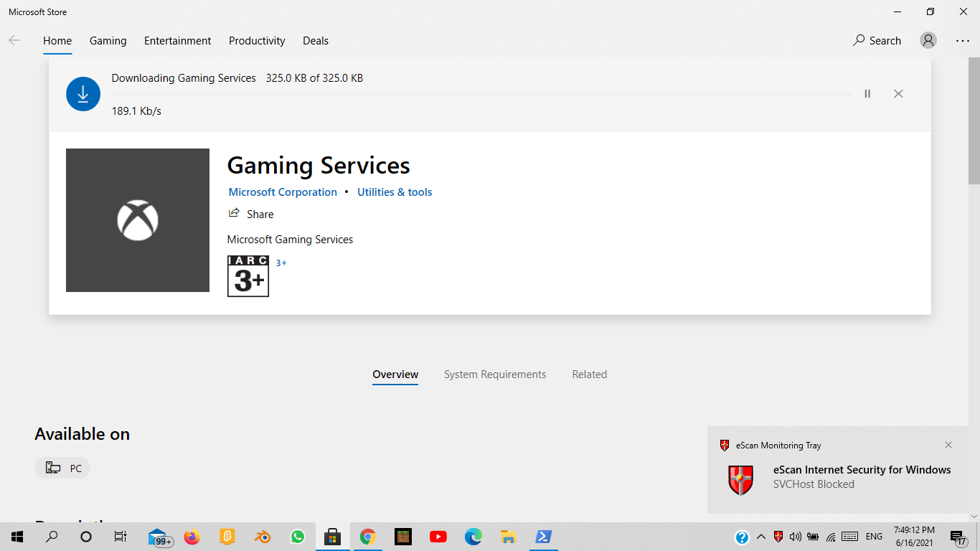Click the blue Get Help tray icon
The image size is (980, 551).
[x=743, y=537]
